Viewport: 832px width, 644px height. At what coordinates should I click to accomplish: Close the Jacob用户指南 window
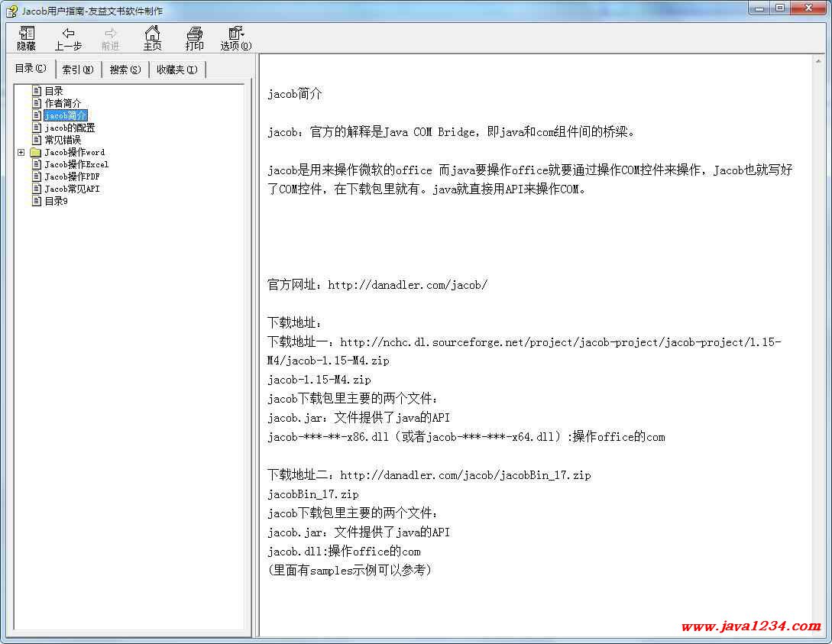coord(808,8)
